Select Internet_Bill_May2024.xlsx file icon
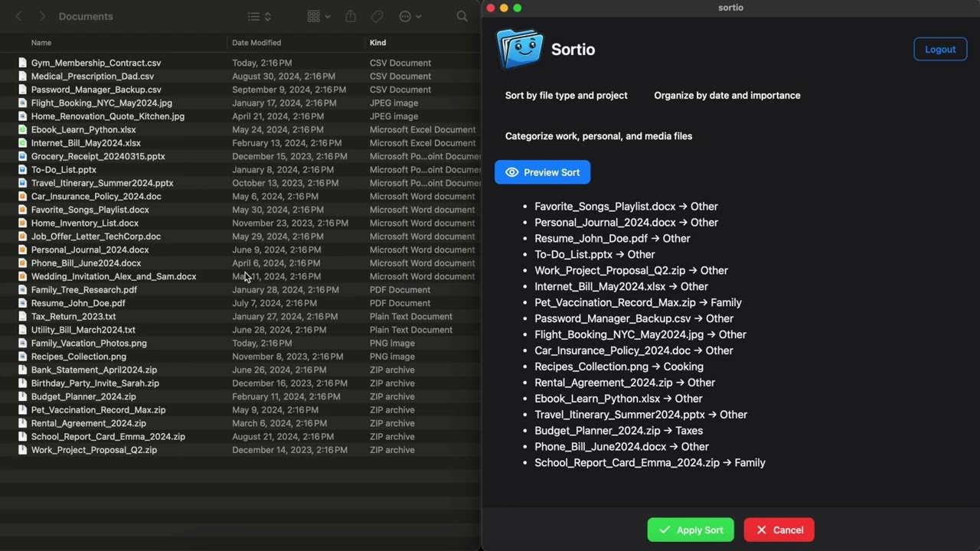This screenshot has height=551, width=980. tap(22, 143)
